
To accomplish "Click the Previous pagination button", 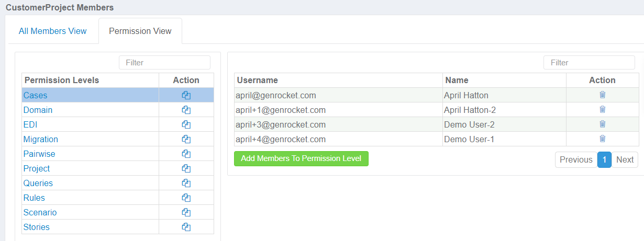I will click(x=576, y=159).
